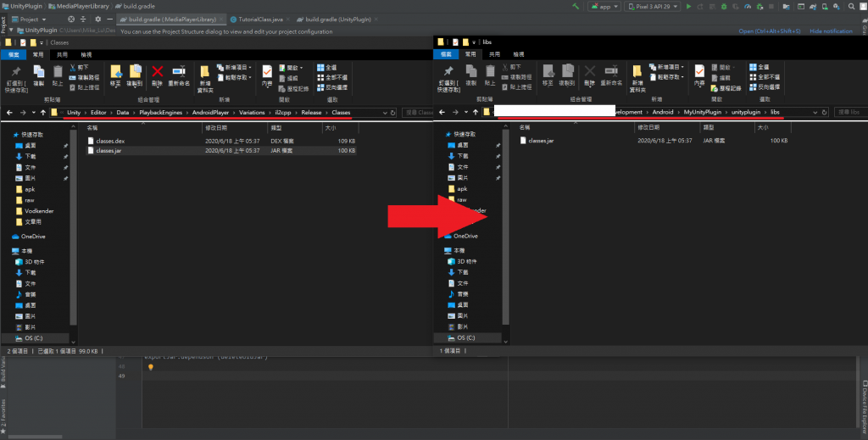
Task: Open File tab in Classes window
Action: click(14, 55)
